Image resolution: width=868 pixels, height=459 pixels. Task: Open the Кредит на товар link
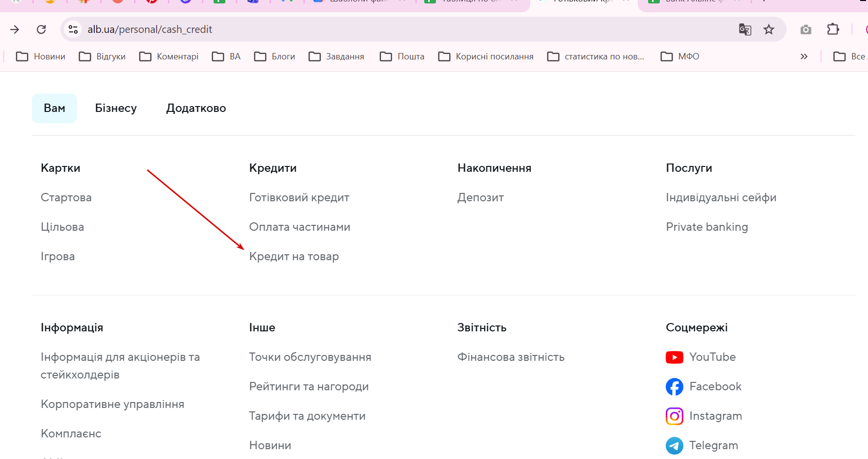(294, 256)
